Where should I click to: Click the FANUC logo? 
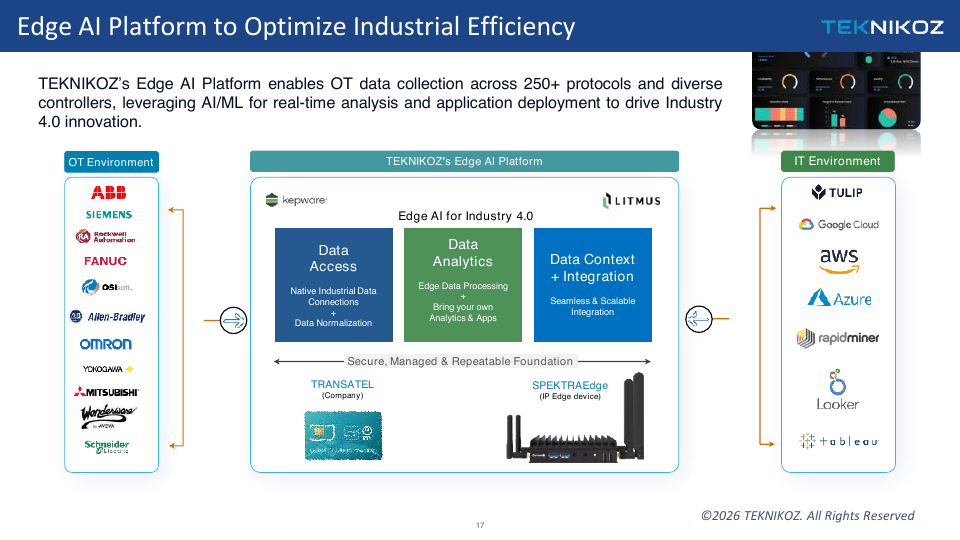pos(105,261)
